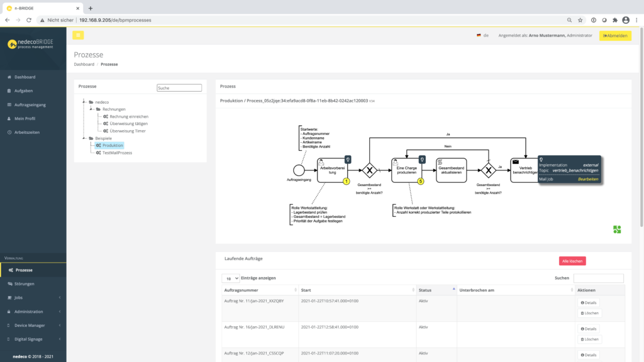Click the yellow hamburger sidebar toggle
This screenshot has width=644, height=362.
[x=78, y=35]
